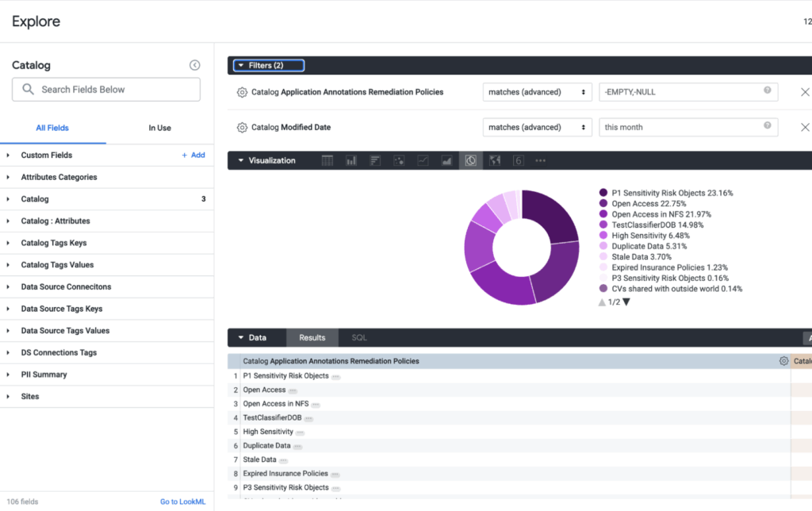Switch to line chart visualization
This screenshot has height=511, width=812.
[x=423, y=160]
